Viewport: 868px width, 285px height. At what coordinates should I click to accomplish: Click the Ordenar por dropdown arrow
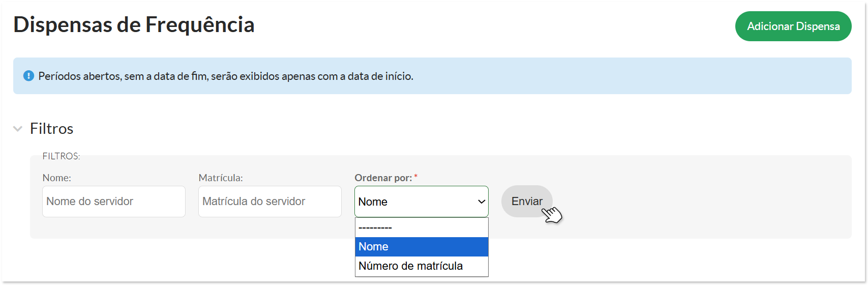click(481, 202)
